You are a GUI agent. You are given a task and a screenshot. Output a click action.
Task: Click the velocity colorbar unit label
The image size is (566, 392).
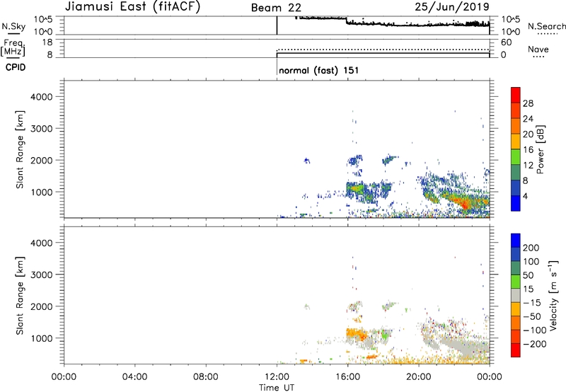point(553,295)
